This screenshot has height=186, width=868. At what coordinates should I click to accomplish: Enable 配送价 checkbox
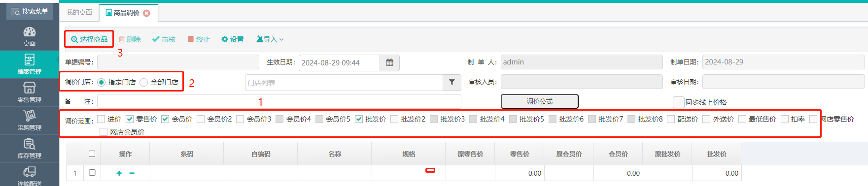(x=671, y=119)
